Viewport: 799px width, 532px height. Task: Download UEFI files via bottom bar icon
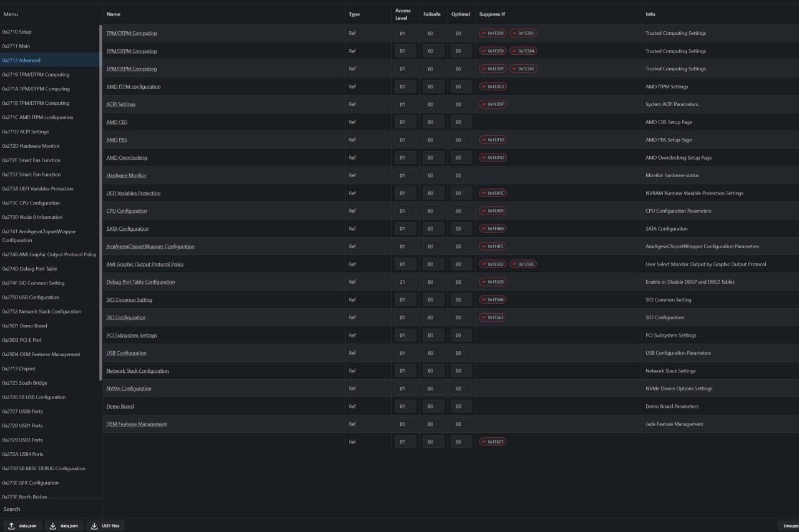(x=105, y=526)
